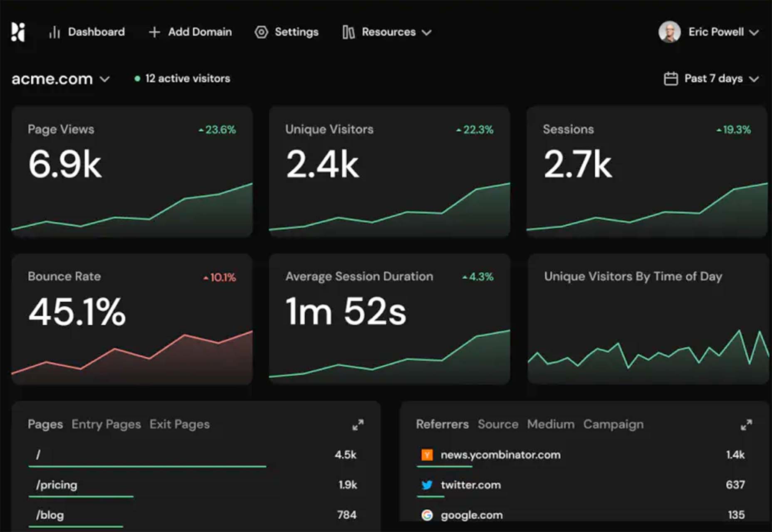Click the 19.3% sessions change
This screenshot has width=772, height=532.
tap(733, 130)
